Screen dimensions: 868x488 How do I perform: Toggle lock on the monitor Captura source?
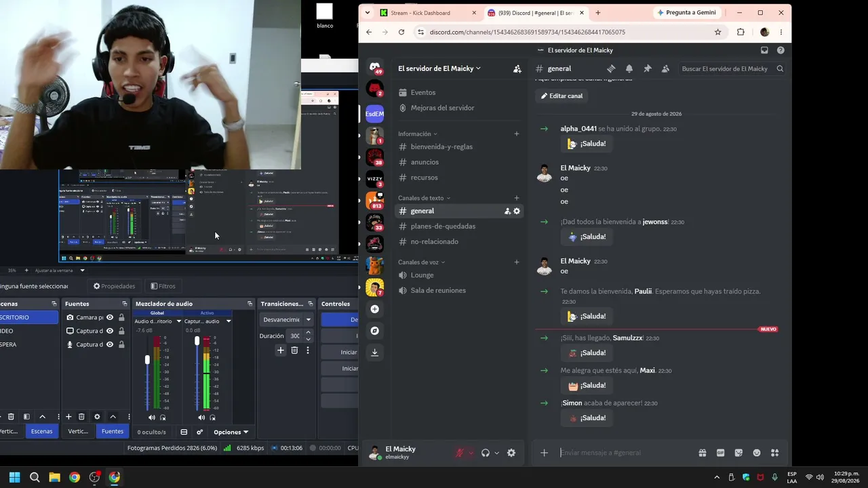pyautogui.click(x=121, y=331)
